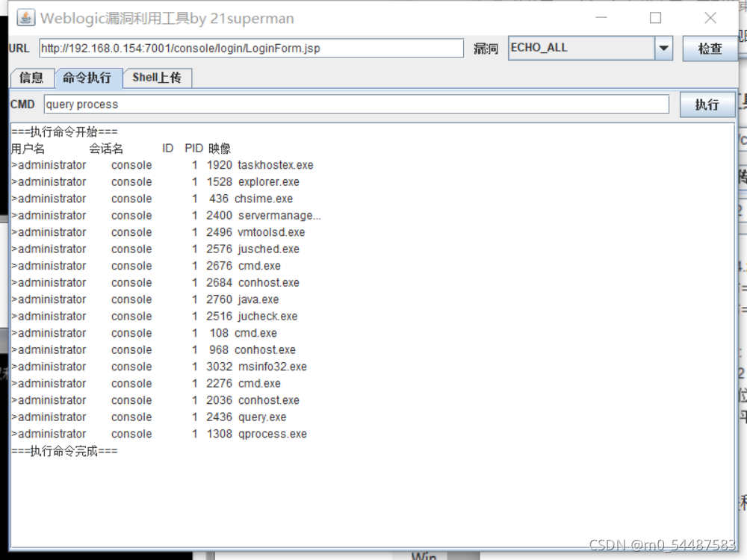Screen dimensions: 747x560
Task: Switch to the 命令执行 tab
Action: 87,78
